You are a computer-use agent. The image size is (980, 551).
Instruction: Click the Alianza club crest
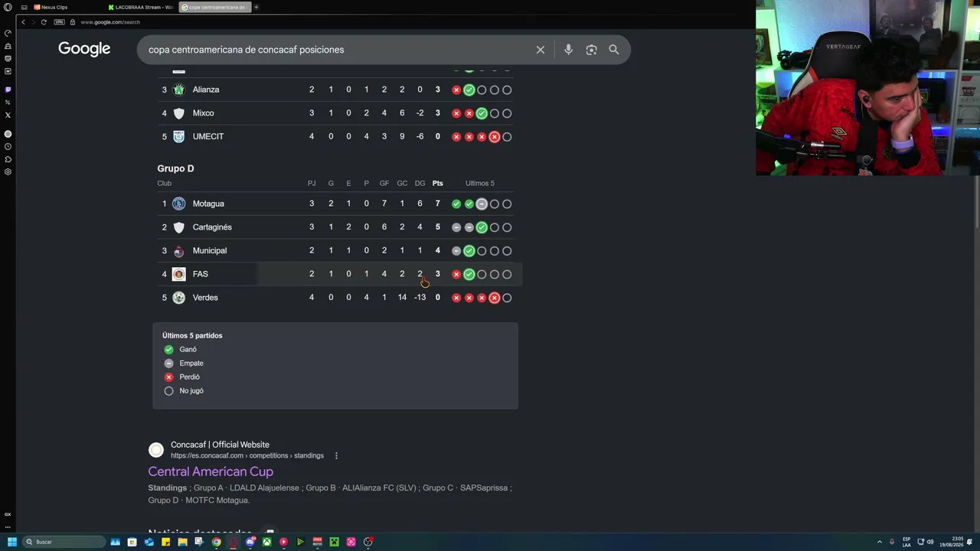click(178, 90)
